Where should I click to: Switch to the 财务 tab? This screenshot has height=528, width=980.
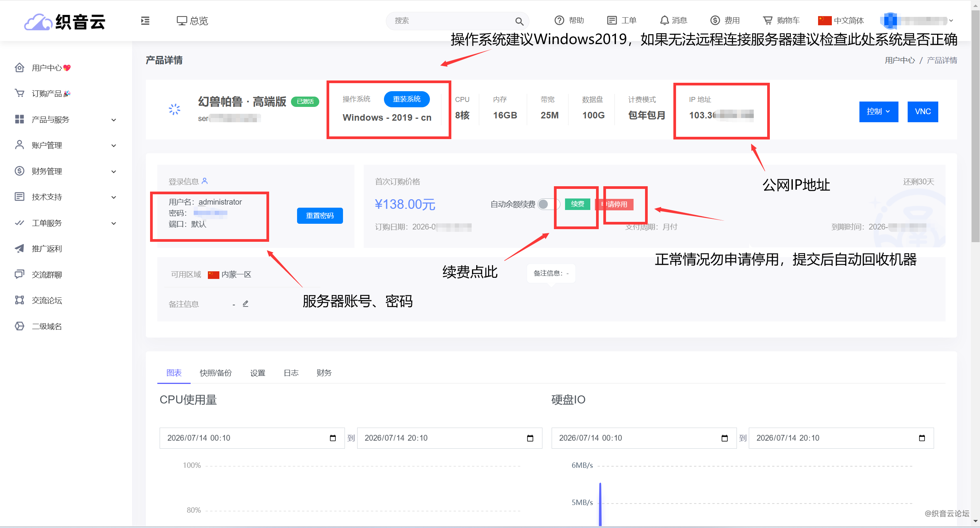coord(324,373)
